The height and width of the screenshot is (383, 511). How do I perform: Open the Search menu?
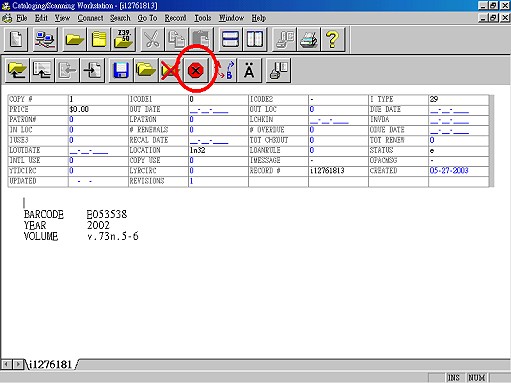(120, 18)
